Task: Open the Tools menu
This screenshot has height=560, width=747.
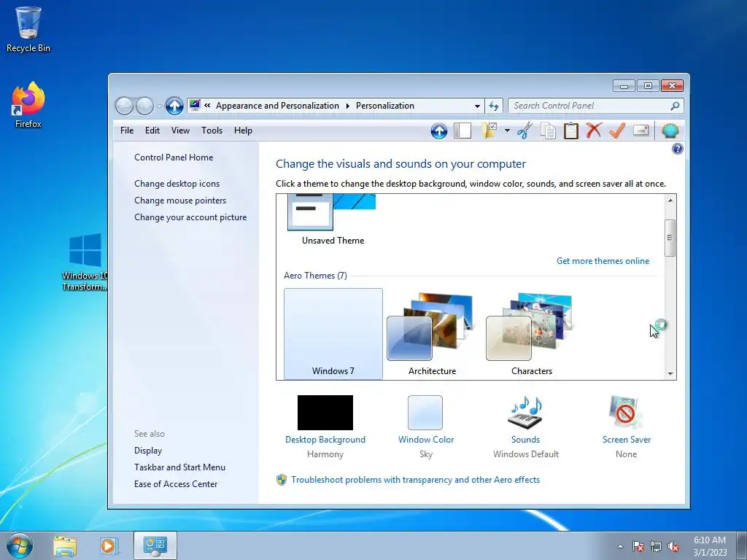Action: point(212,131)
